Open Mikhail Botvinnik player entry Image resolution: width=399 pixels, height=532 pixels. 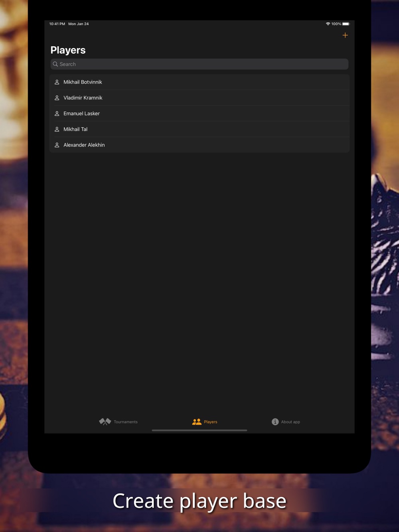(x=199, y=82)
